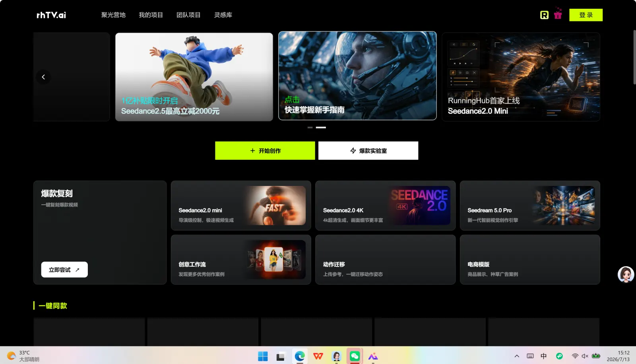This screenshot has height=364, width=636.
Task: Click the muted volume tray icon
Action: tap(585, 356)
